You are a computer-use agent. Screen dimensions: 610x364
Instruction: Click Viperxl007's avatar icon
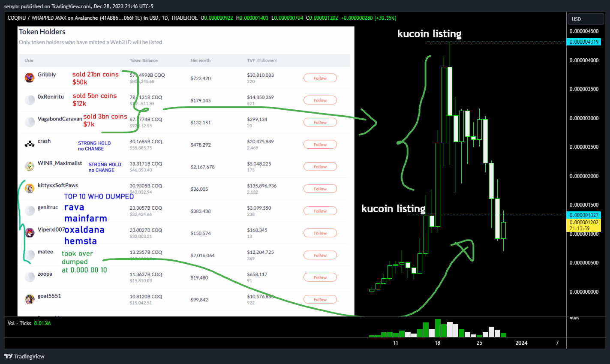pos(30,233)
